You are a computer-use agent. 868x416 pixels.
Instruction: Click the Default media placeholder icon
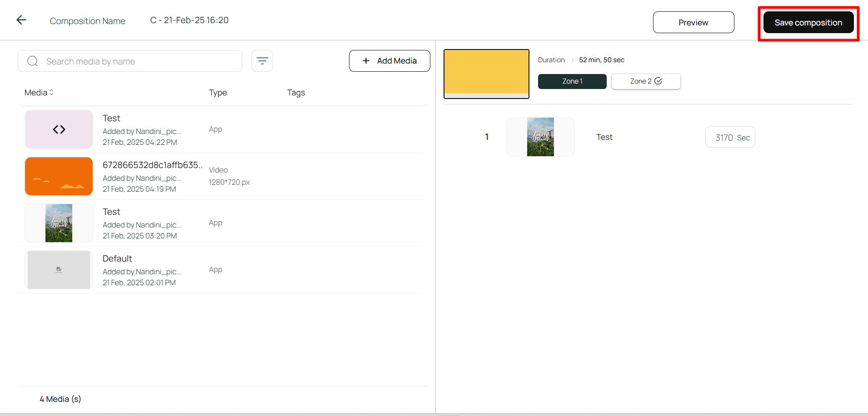pyautogui.click(x=59, y=270)
